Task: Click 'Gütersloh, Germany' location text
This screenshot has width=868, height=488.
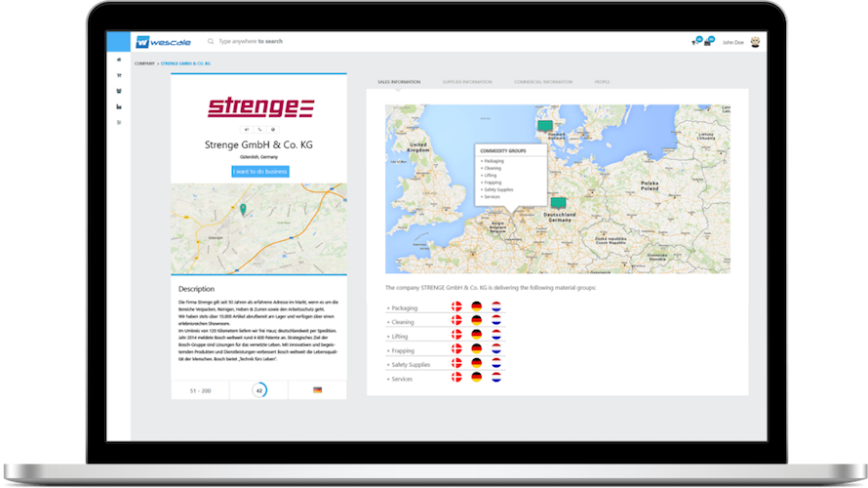Action: [259, 157]
